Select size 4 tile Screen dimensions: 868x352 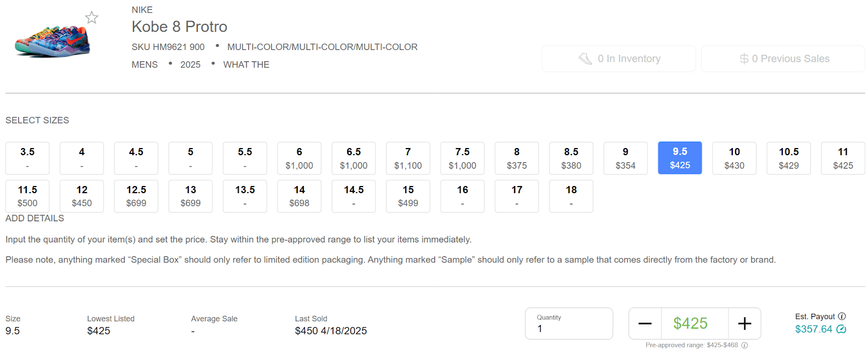coord(82,158)
